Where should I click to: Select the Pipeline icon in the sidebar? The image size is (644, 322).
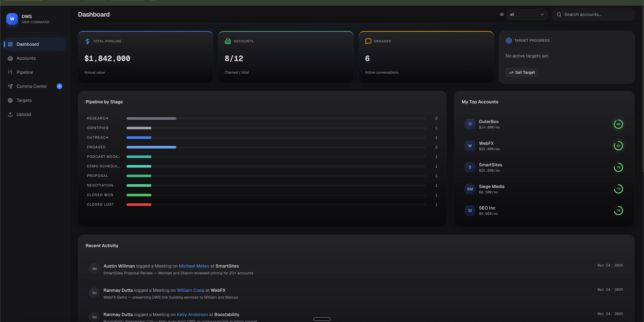point(10,72)
